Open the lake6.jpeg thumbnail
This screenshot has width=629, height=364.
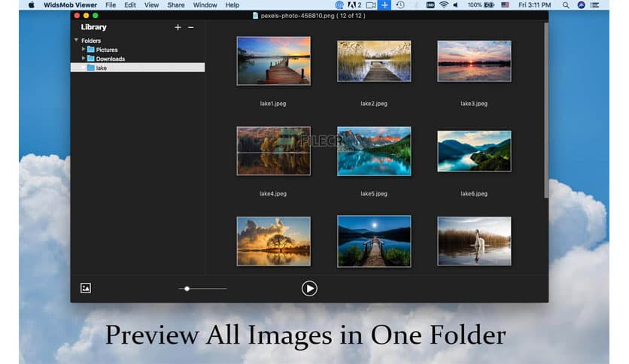tap(474, 151)
